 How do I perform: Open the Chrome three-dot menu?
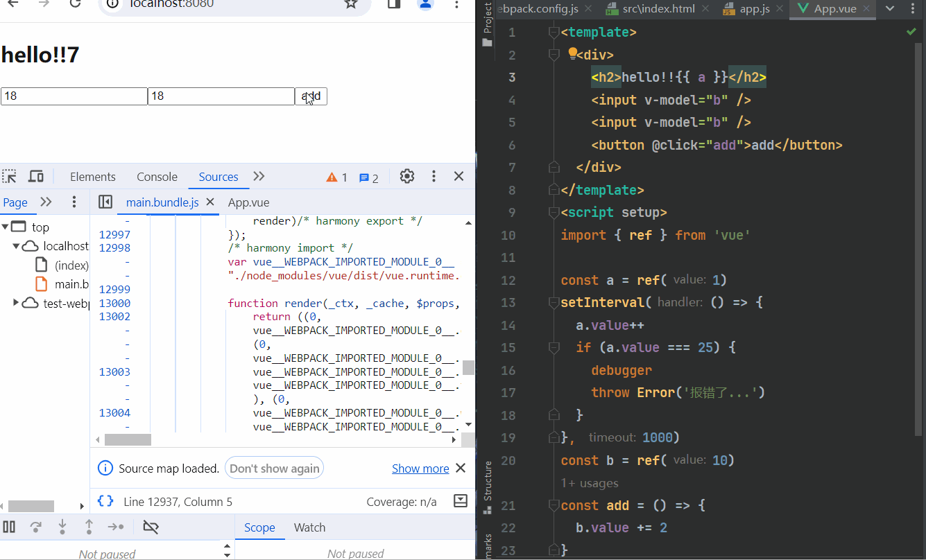[x=456, y=4]
